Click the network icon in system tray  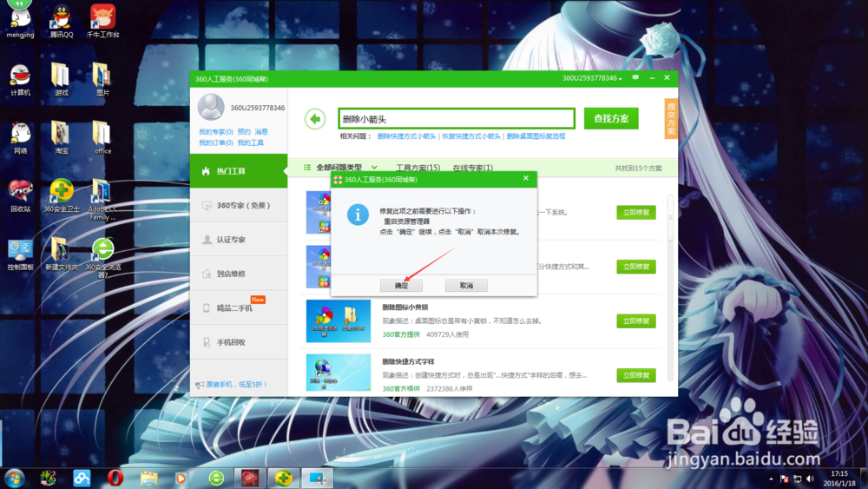click(797, 479)
